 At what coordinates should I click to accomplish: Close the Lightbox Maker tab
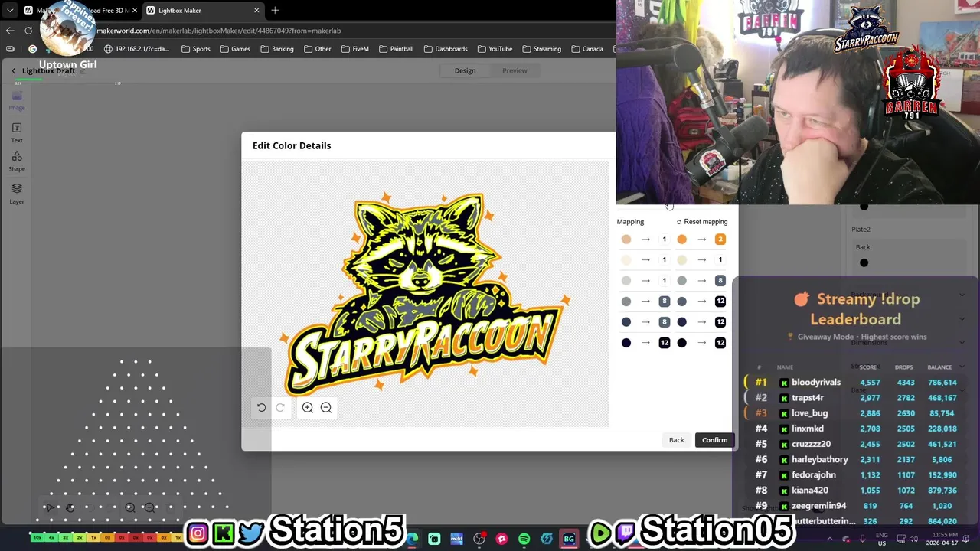point(256,10)
